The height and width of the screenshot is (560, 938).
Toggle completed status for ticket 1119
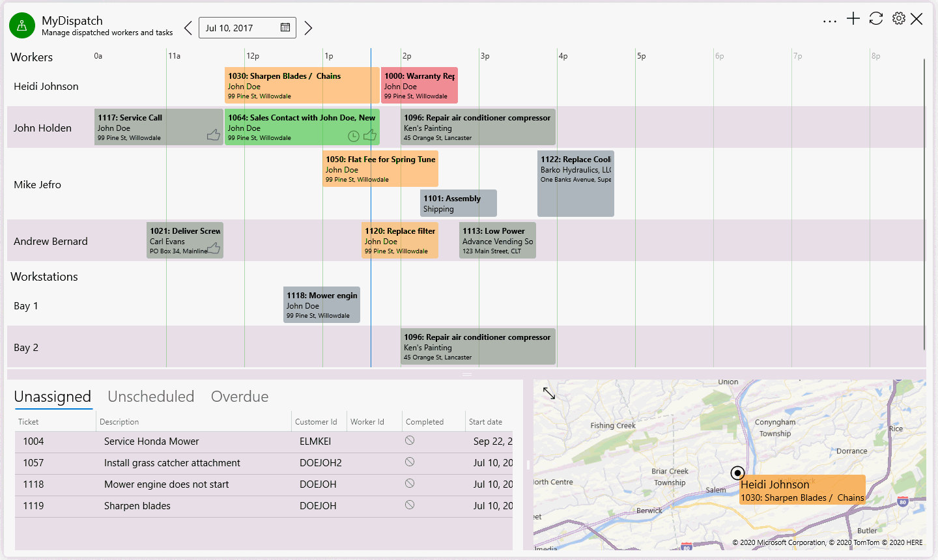point(410,505)
